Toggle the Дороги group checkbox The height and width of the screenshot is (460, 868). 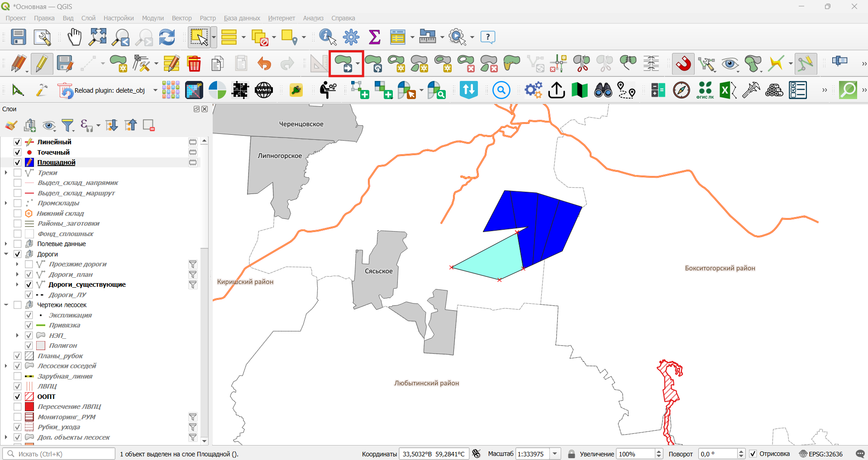18,254
